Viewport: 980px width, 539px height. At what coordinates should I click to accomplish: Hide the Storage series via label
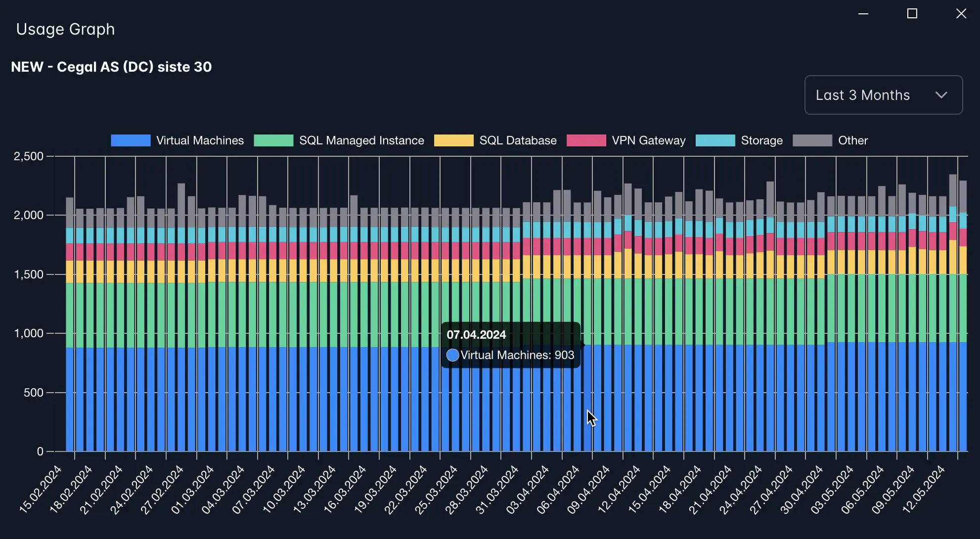click(x=761, y=140)
